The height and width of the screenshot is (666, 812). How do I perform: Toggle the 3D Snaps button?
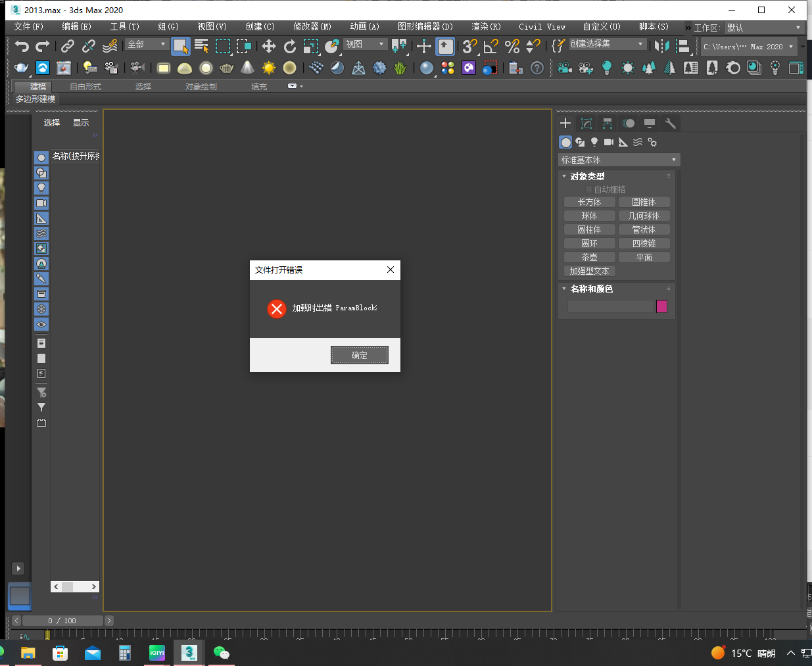click(x=469, y=46)
